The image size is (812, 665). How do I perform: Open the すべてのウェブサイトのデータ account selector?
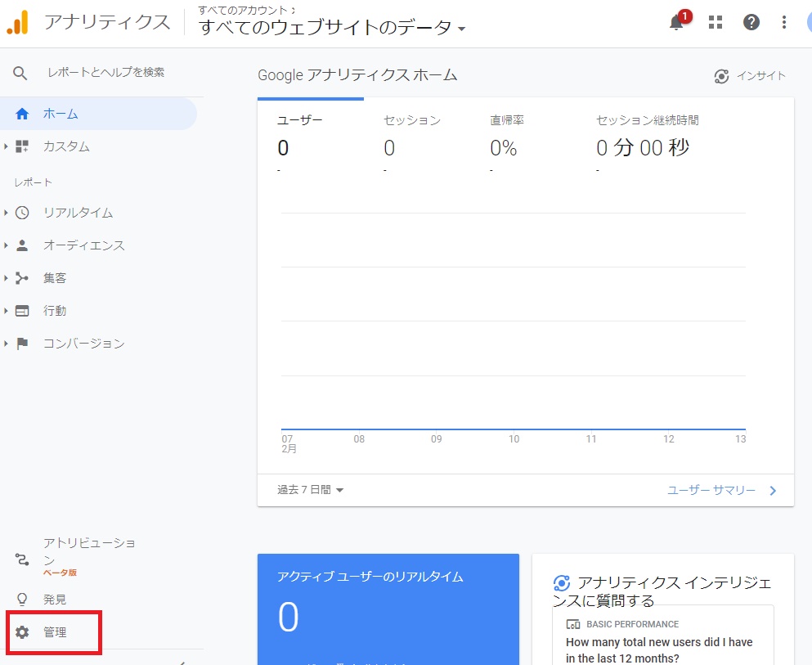click(x=331, y=27)
